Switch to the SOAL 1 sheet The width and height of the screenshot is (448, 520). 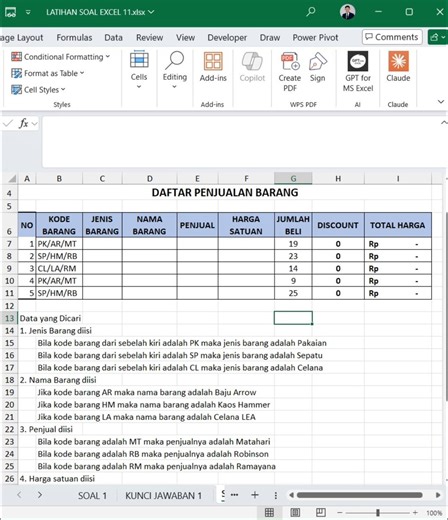(92, 495)
